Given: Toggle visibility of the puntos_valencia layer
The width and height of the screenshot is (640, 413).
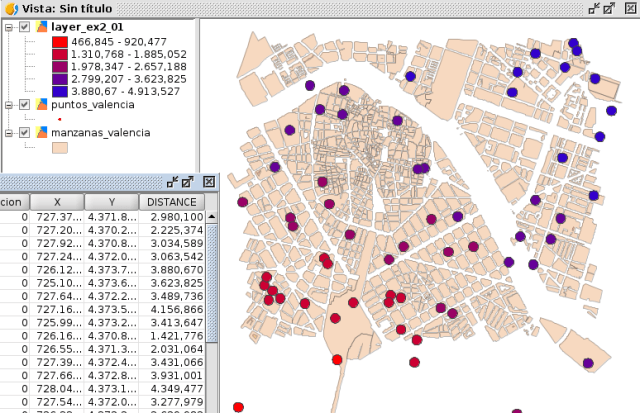Looking at the screenshot, I should [25, 104].
